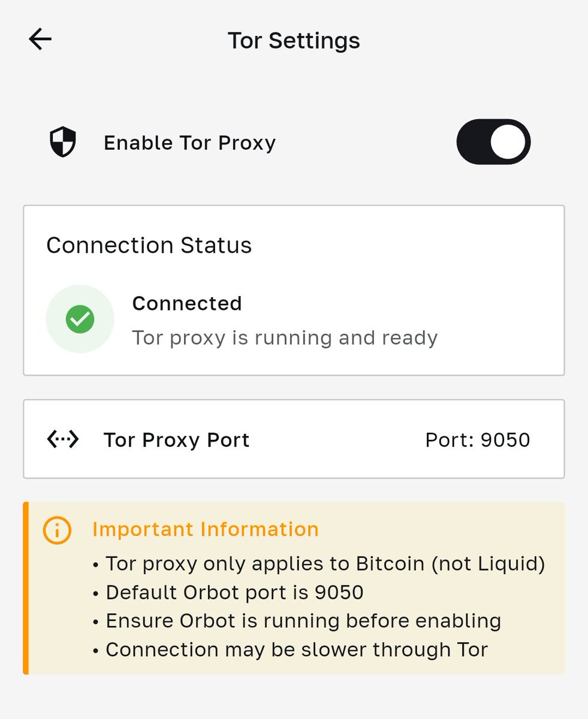Click the orange bar of the info box
Viewport: 588px width, 719px height.
[26, 588]
